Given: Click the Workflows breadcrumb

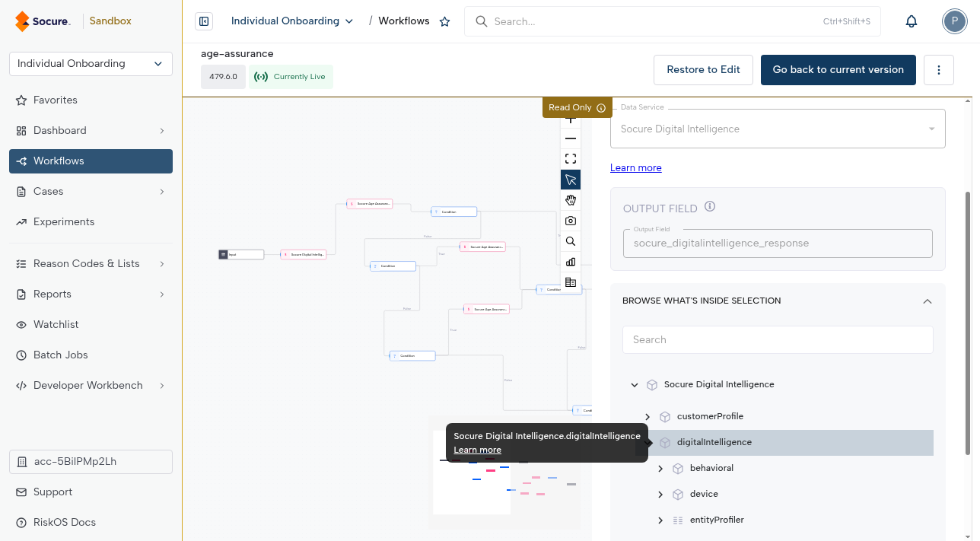Looking at the screenshot, I should (404, 21).
